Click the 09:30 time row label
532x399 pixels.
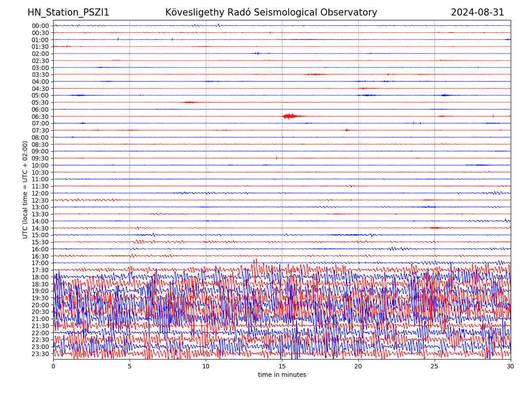[x=40, y=158]
